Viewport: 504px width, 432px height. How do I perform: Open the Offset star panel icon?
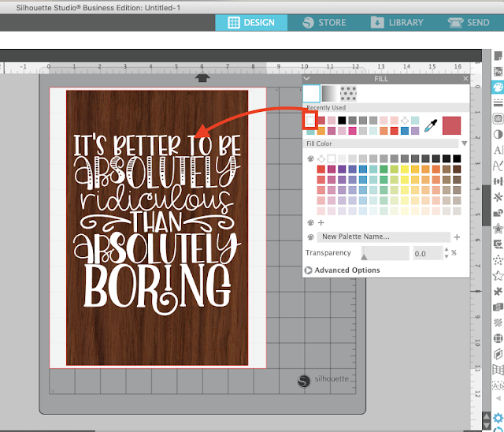[498, 229]
